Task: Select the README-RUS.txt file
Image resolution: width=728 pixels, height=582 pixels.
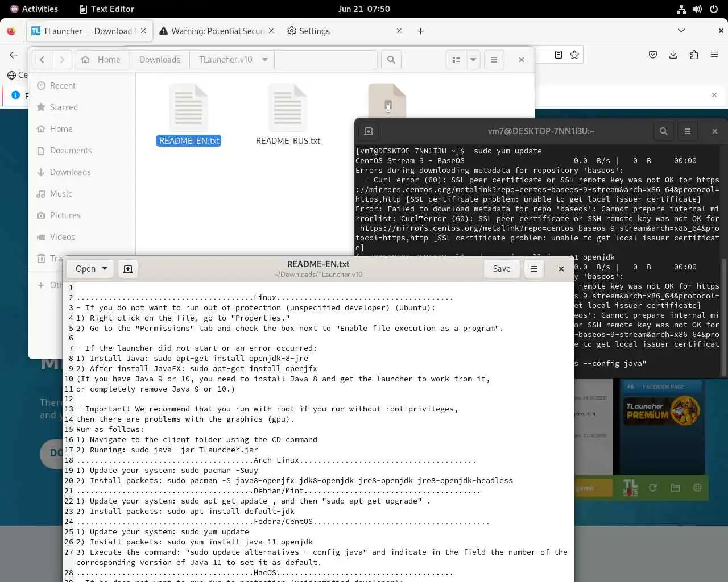Action: click(x=288, y=116)
